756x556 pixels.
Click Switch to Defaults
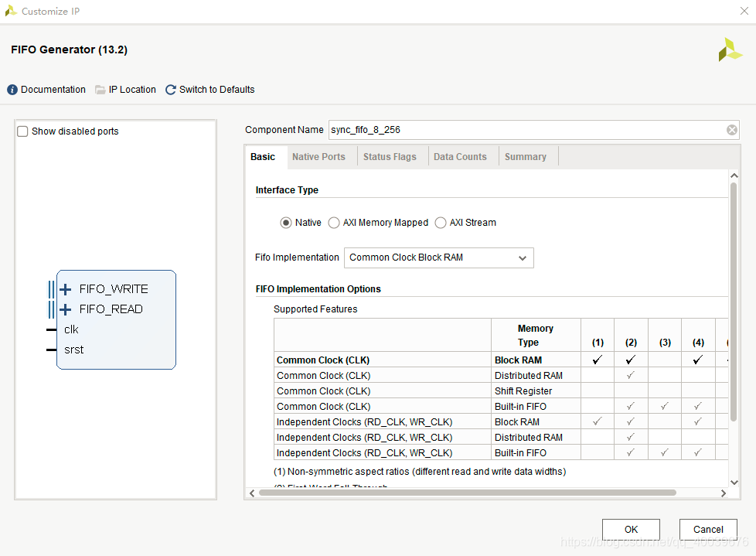coord(217,90)
